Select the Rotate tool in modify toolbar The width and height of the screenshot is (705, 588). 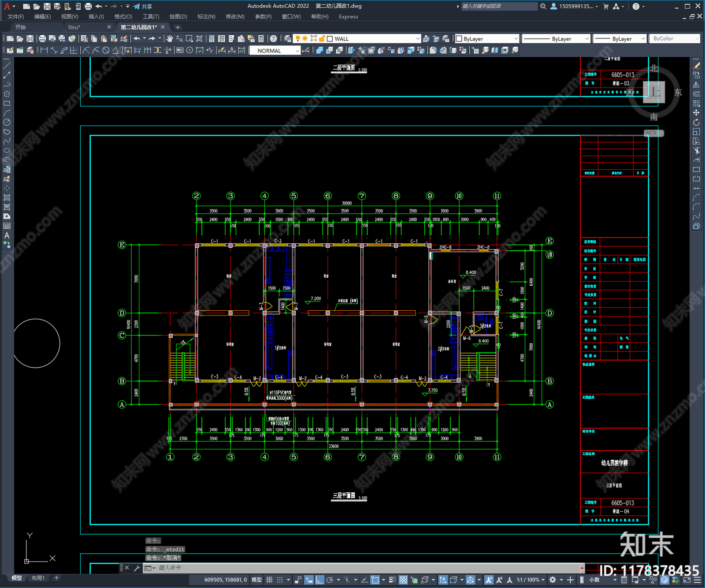click(697, 122)
